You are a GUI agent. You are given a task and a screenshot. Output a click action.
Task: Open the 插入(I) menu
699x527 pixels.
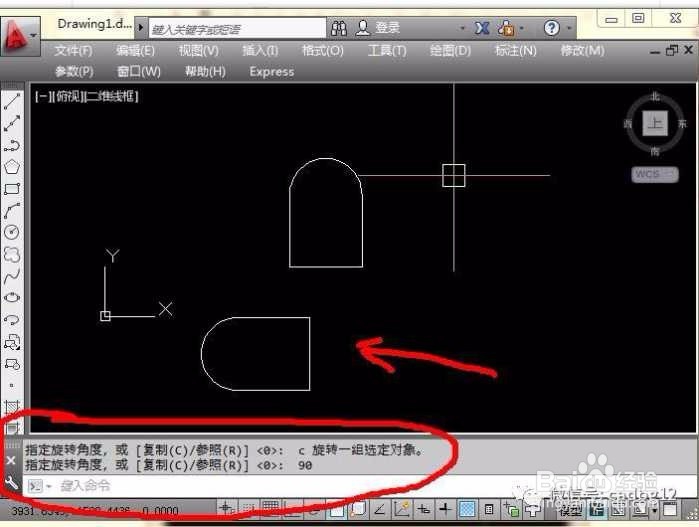[260, 51]
